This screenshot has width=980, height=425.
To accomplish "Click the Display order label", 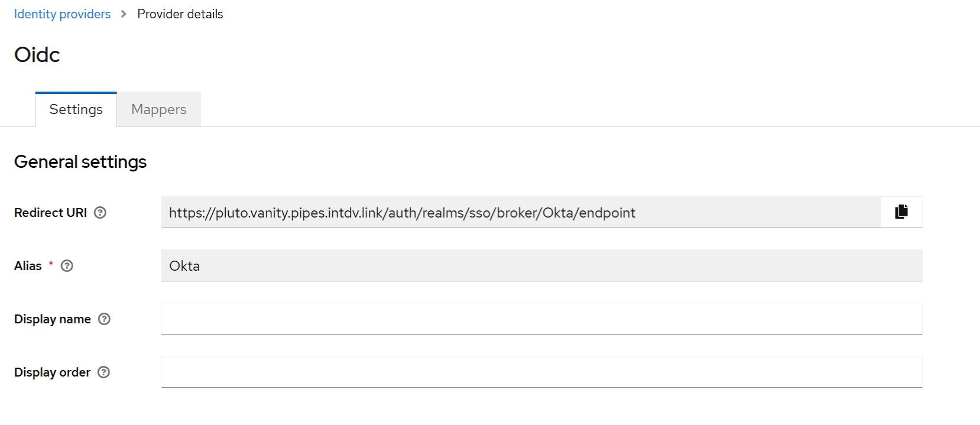I will [x=52, y=372].
